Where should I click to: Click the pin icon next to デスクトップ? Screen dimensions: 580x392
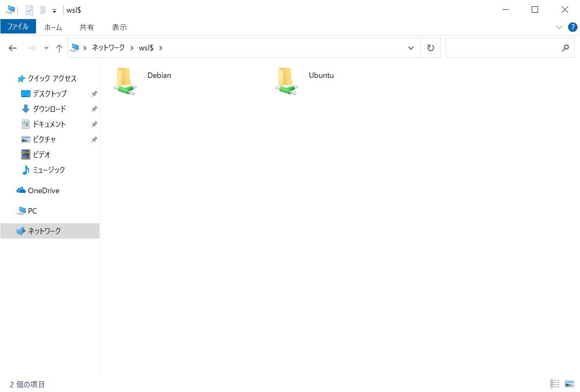click(94, 94)
